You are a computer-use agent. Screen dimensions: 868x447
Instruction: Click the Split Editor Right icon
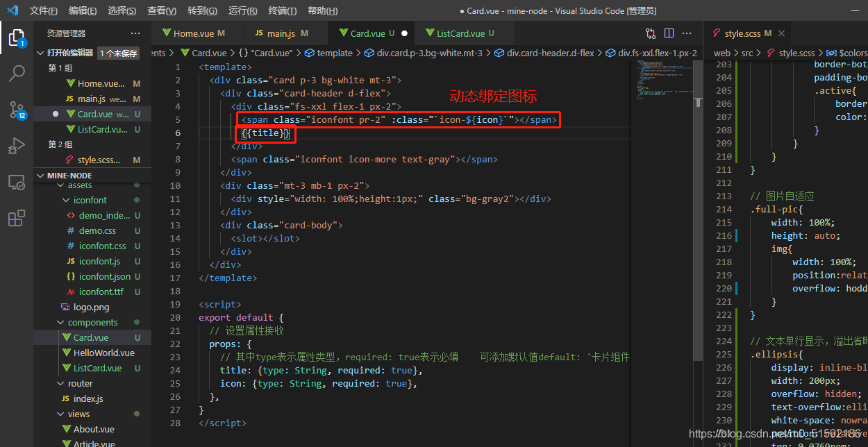click(669, 33)
